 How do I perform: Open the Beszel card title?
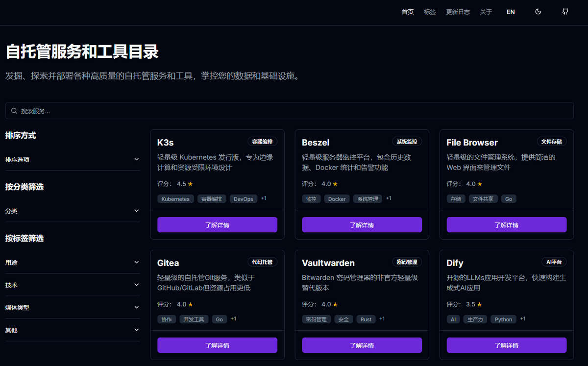point(316,143)
